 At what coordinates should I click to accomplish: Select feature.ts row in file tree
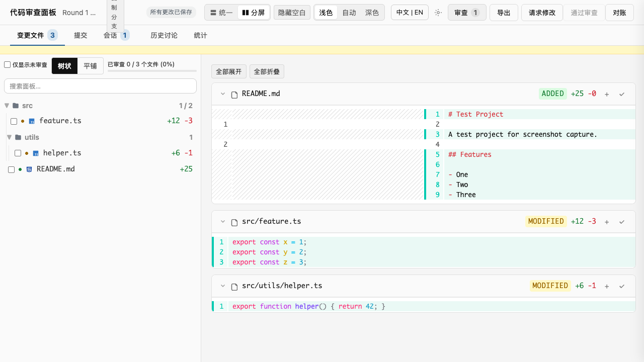point(102,121)
